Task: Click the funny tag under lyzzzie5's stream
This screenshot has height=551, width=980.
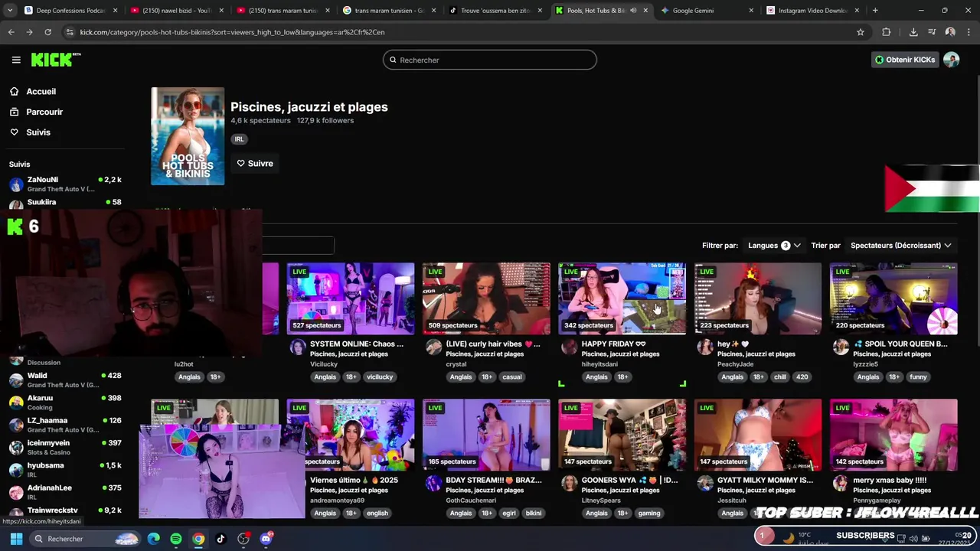Action: [x=918, y=377]
